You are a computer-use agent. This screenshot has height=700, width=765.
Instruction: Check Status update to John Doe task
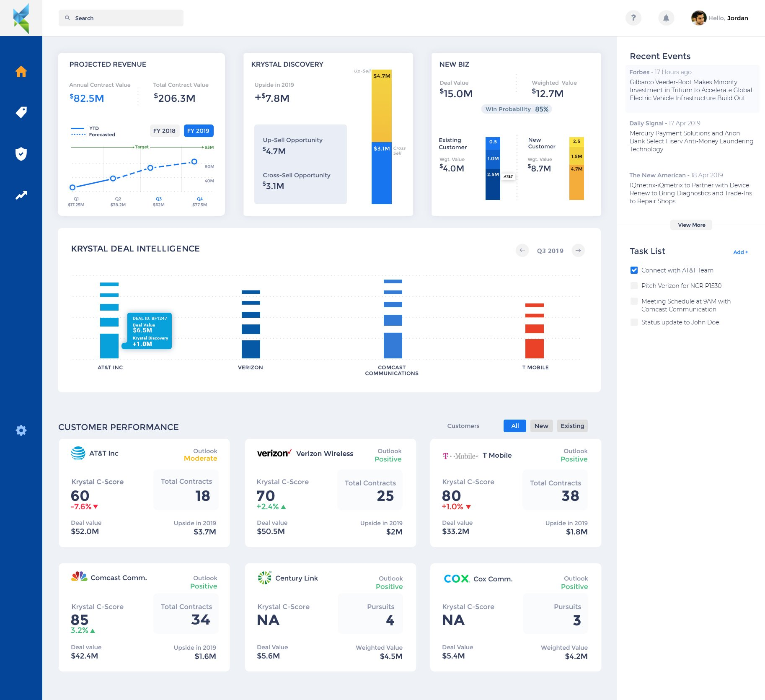click(x=634, y=322)
